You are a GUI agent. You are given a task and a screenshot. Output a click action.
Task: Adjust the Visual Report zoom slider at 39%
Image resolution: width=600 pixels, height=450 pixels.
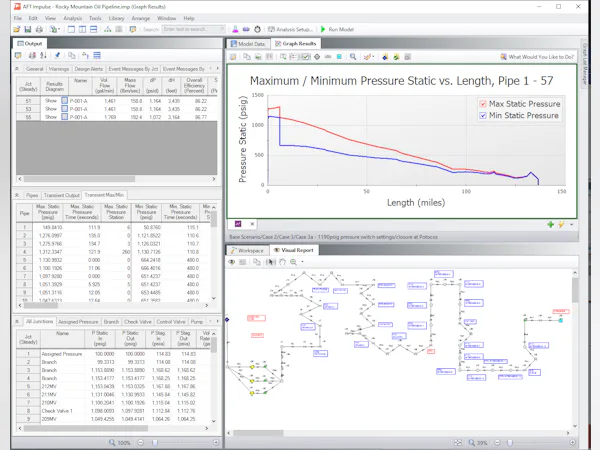pos(510,443)
